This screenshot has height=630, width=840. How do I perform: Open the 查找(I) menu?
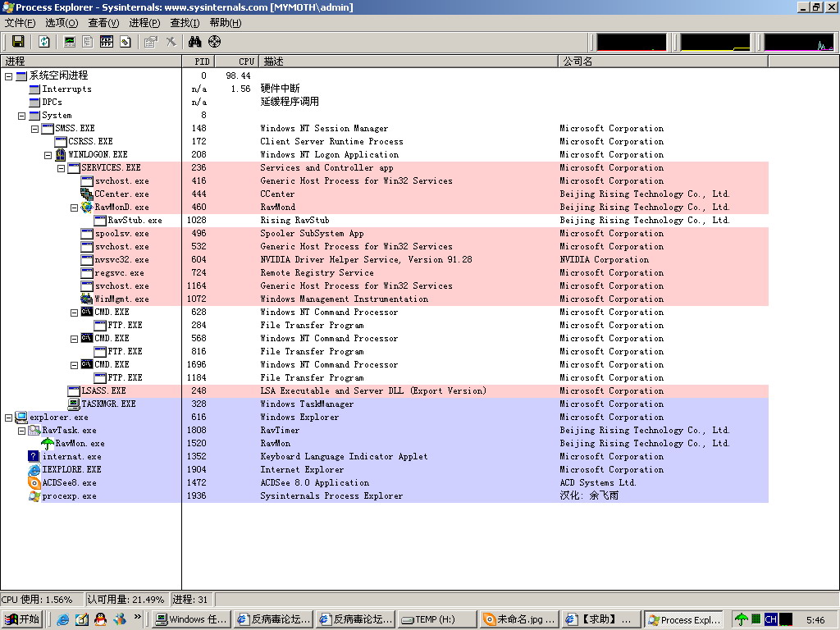pos(185,22)
